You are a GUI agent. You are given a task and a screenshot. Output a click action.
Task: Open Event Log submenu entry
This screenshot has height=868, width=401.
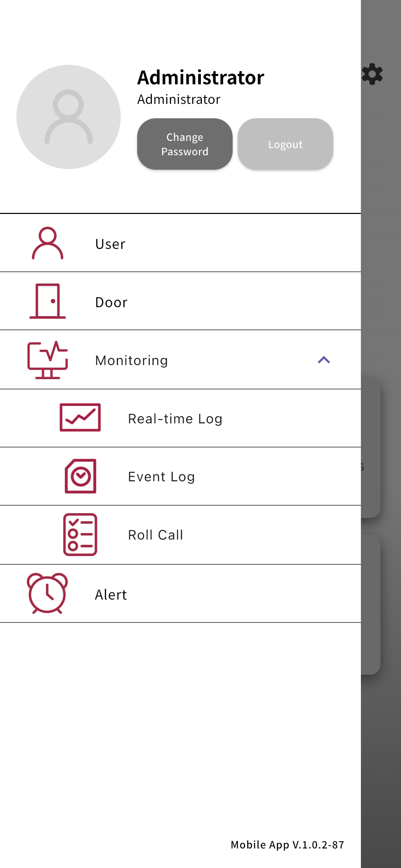coord(180,477)
